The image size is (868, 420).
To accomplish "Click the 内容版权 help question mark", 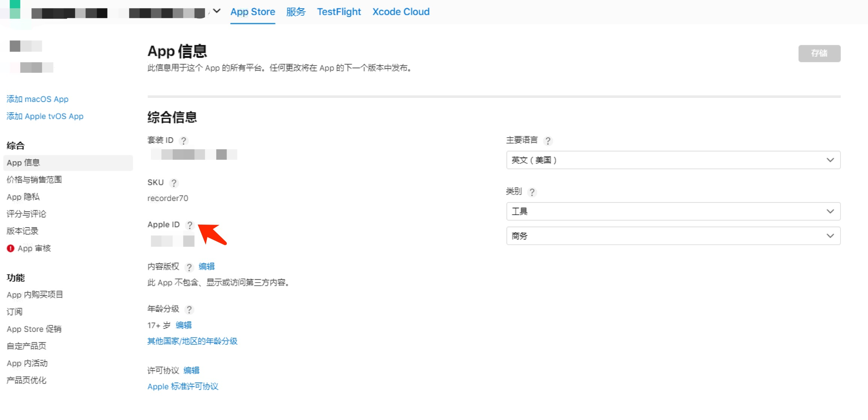I will click(x=189, y=267).
